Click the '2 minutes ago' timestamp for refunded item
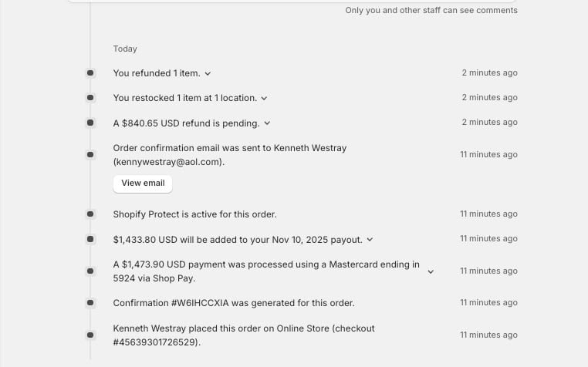Image resolution: width=588 pixels, height=367 pixels. pos(489,73)
